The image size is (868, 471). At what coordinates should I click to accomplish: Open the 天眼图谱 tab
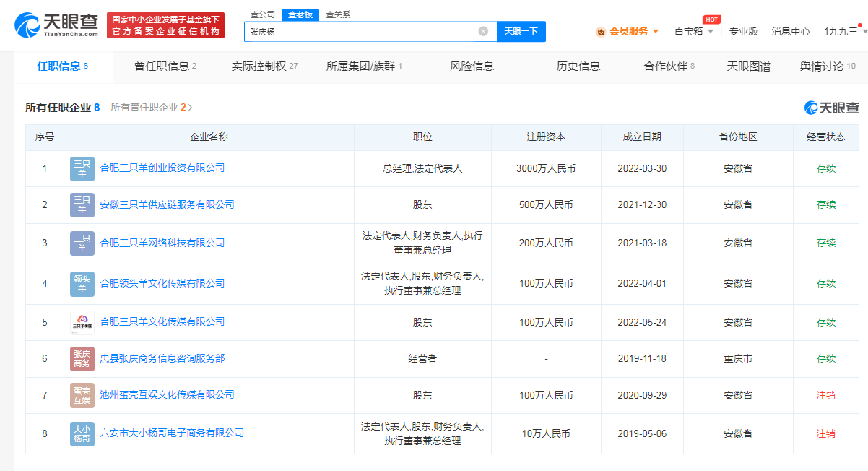click(748, 66)
